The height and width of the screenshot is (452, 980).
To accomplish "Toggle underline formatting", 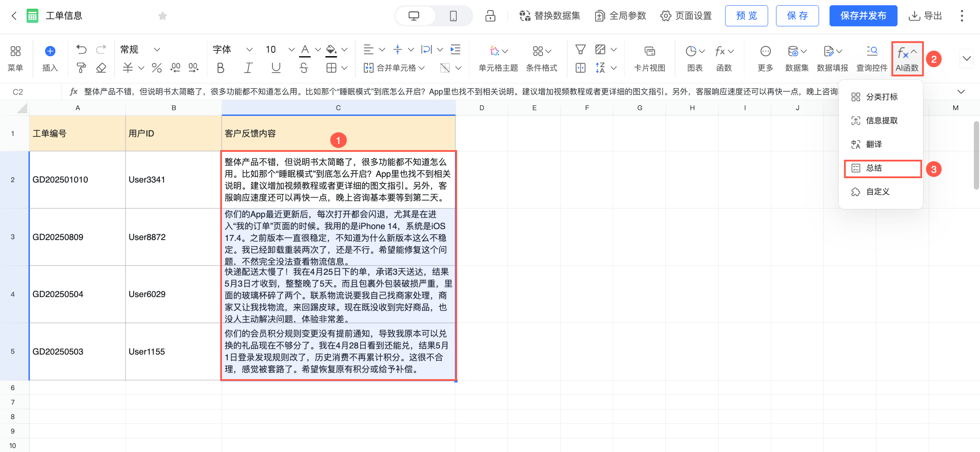I will [x=276, y=68].
